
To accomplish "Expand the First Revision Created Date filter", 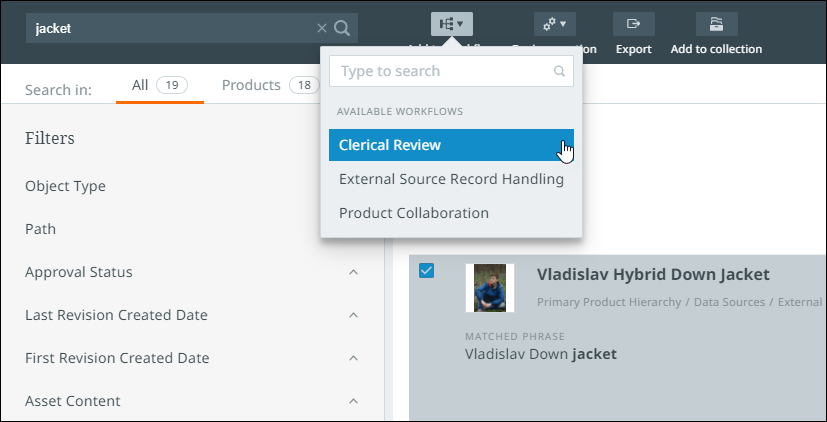I will coord(353,358).
